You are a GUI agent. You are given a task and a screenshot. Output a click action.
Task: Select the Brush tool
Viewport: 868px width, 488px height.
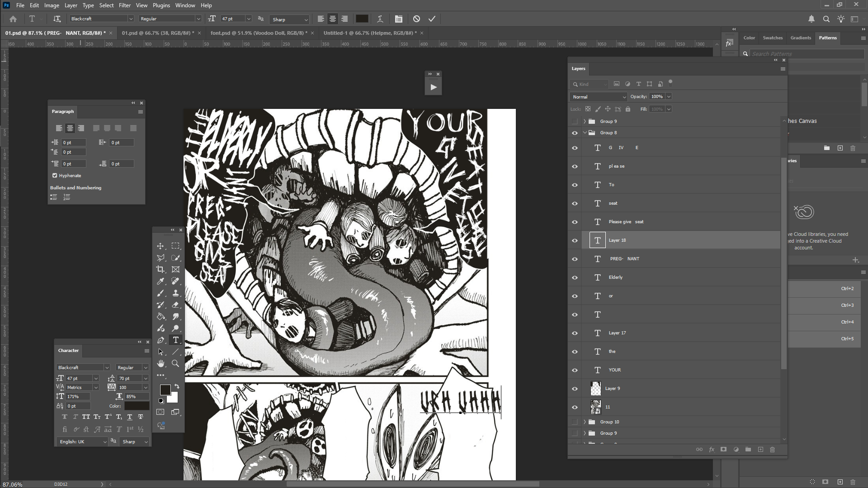pos(160,293)
